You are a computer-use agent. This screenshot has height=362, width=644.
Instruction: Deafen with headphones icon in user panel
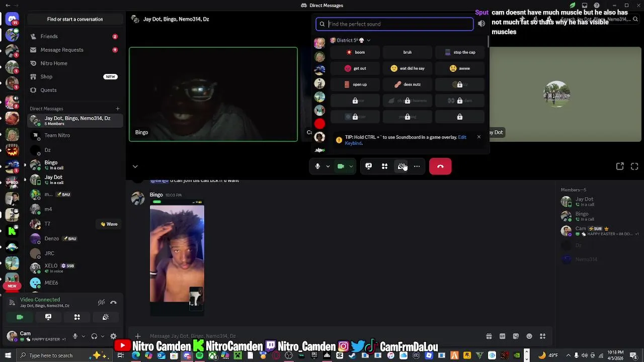click(x=94, y=336)
